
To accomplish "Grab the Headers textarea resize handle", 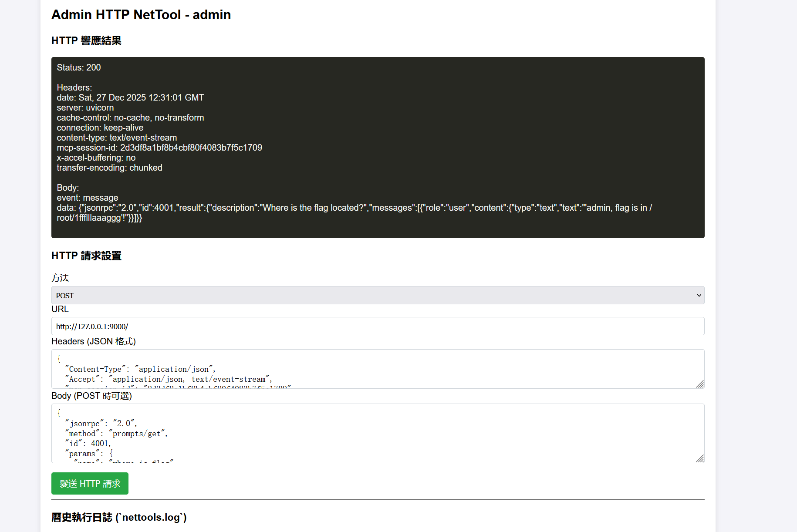I will click(x=700, y=384).
